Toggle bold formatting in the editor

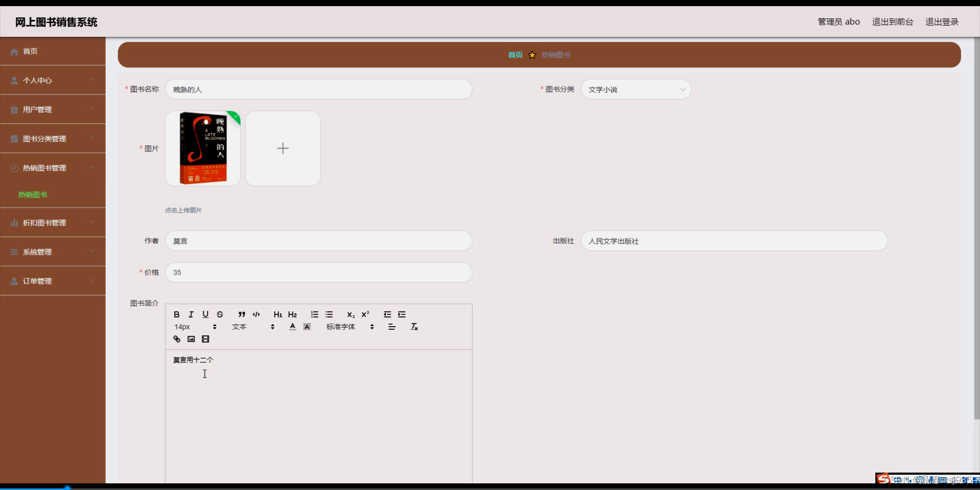tap(177, 314)
